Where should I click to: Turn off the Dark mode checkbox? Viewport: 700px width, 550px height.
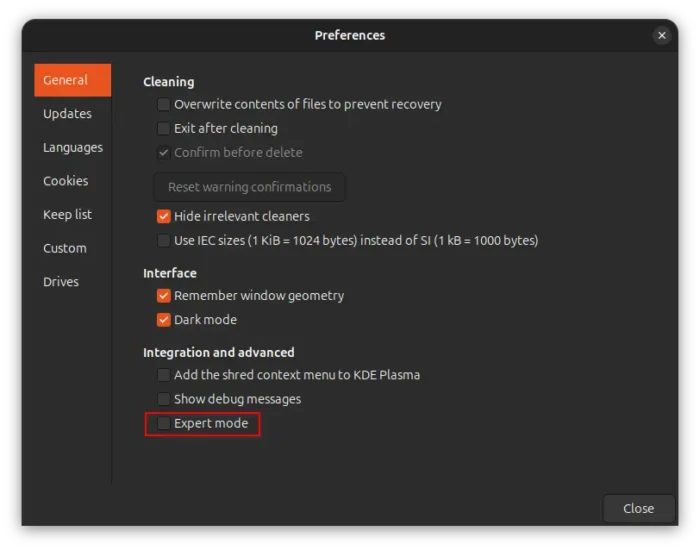(x=164, y=320)
